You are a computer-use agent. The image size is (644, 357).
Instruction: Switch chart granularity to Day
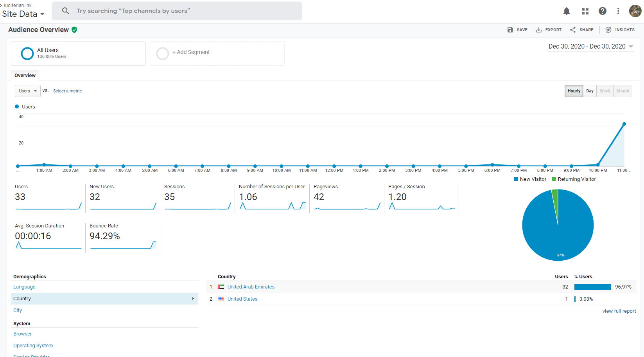click(x=590, y=91)
